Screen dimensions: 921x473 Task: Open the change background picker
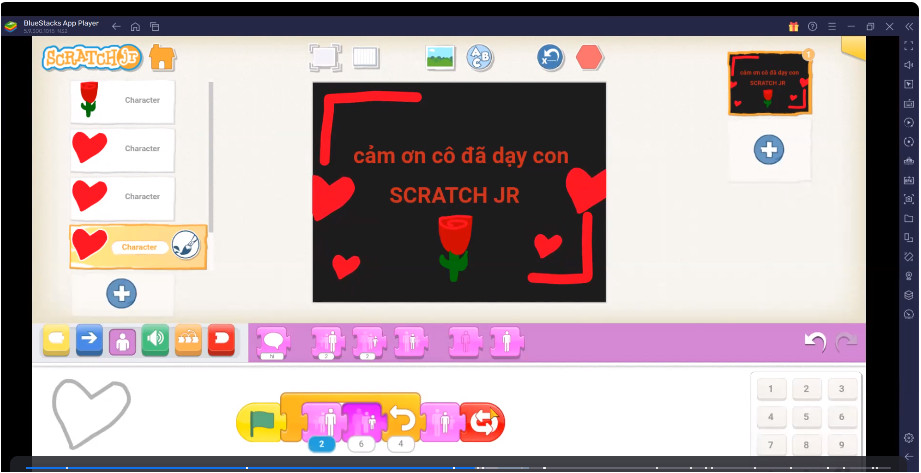click(441, 58)
